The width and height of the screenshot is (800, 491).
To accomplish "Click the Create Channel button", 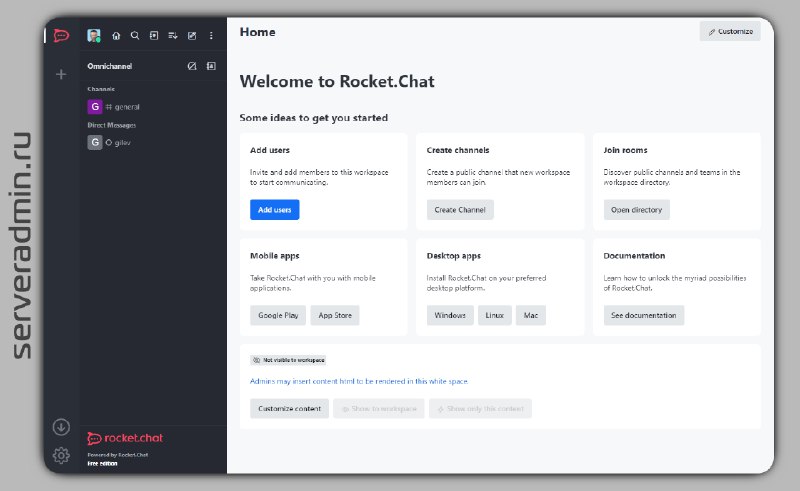I will coord(460,210).
